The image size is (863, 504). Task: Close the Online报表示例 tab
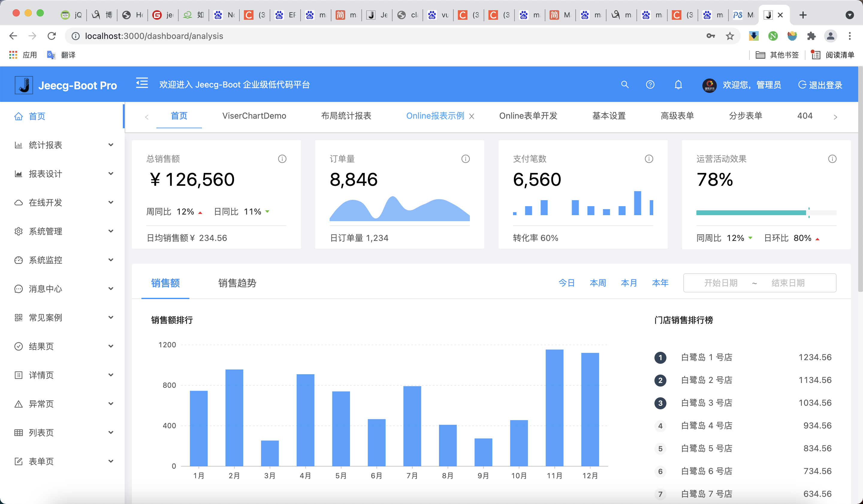[x=472, y=117]
